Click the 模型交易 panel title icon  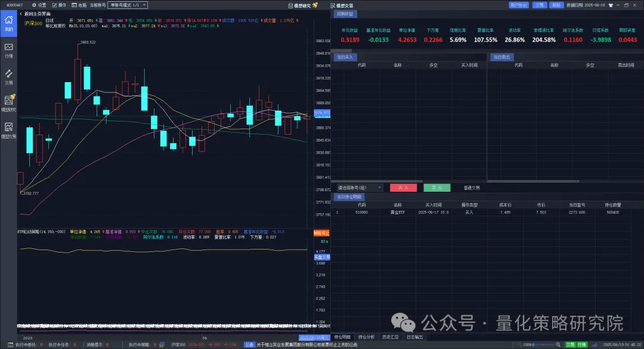pyautogui.click(x=333, y=6)
